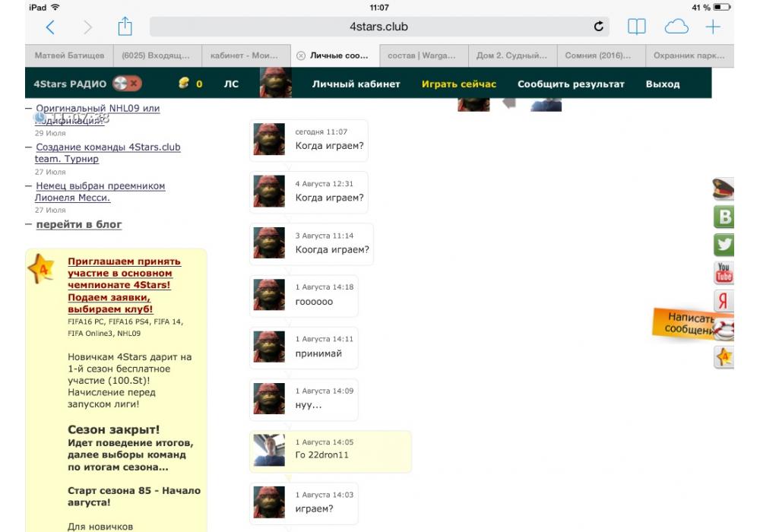Reload page with the refresh icon
Screen dimensions: 760x532
pos(599,27)
